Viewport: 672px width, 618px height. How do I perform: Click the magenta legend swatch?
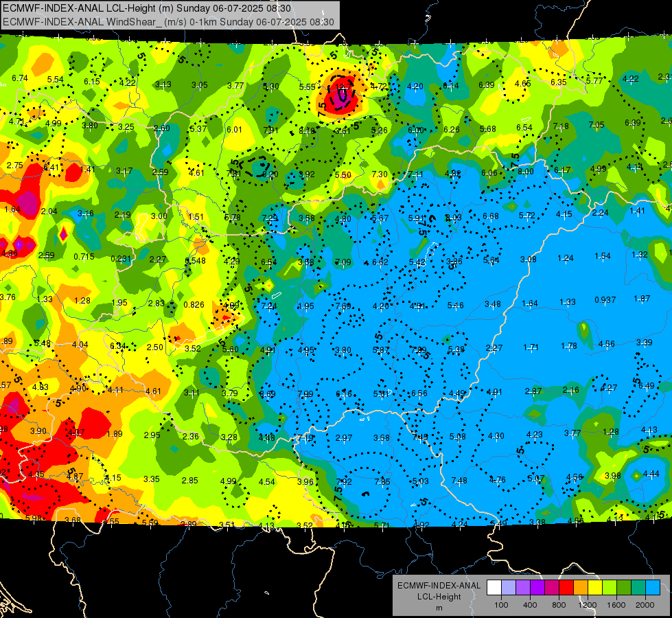pyautogui.click(x=552, y=588)
